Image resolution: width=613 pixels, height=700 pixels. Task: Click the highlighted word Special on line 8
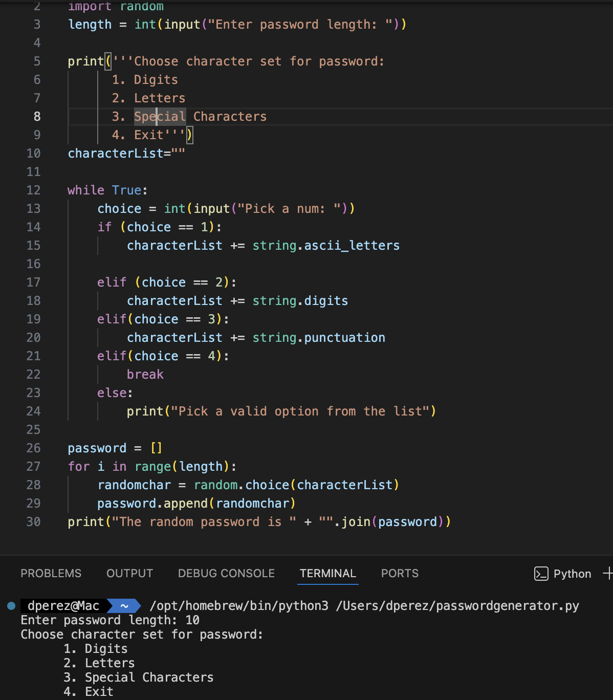point(159,116)
